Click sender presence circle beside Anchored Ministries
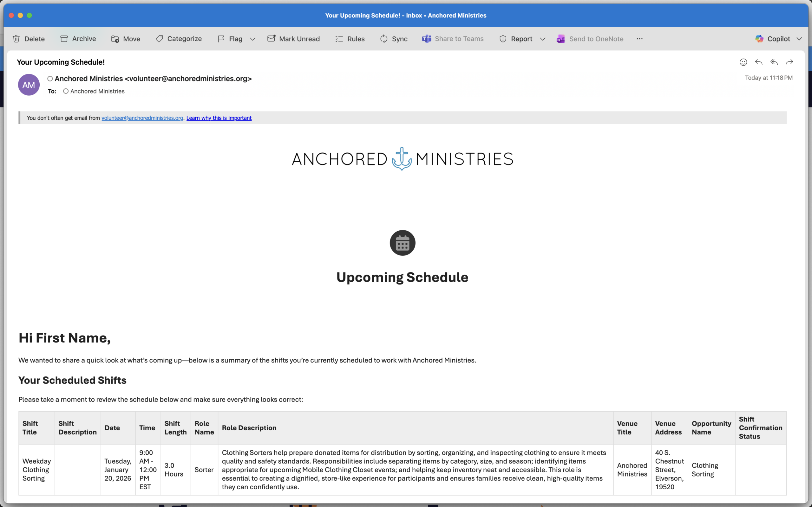Image resolution: width=812 pixels, height=507 pixels. pos(50,79)
